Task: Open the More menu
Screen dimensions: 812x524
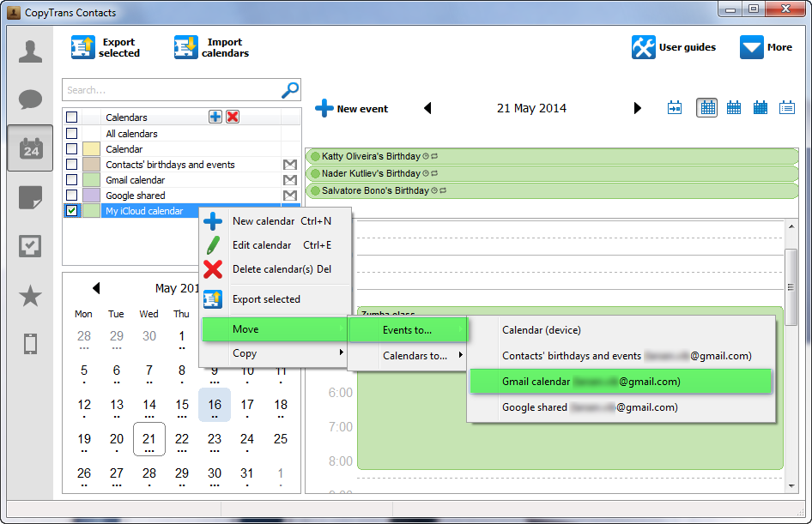Action: (766, 47)
